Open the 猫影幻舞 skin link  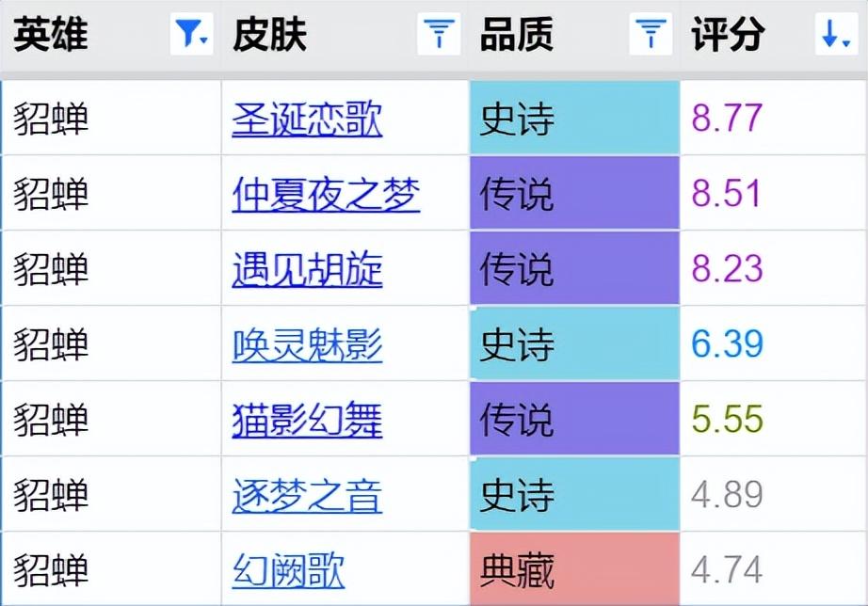[307, 420]
